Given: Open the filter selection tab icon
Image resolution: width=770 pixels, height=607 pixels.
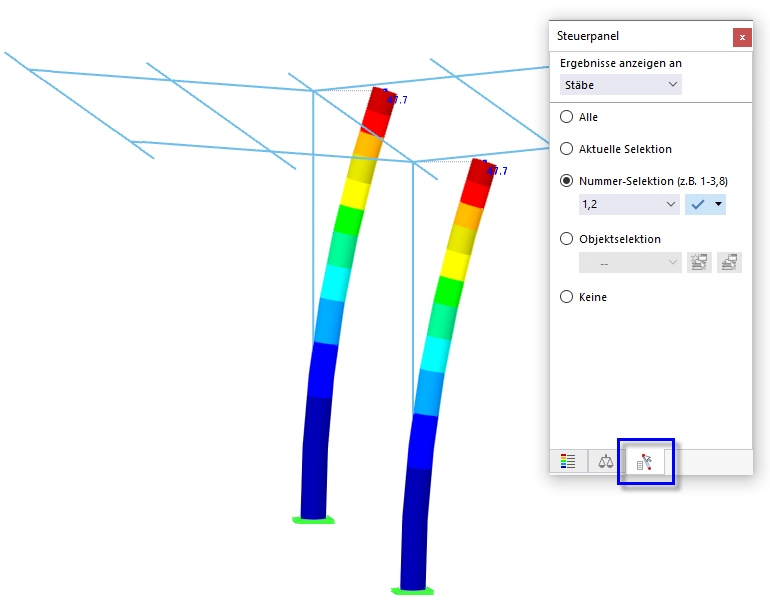Looking at the screenshot, I should [x=644, y=462].
